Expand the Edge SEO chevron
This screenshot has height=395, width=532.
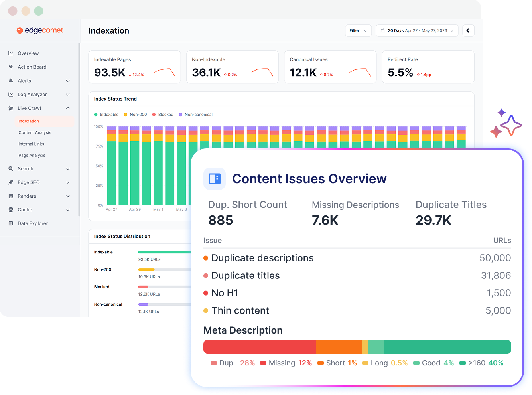(x=68, y=182)
